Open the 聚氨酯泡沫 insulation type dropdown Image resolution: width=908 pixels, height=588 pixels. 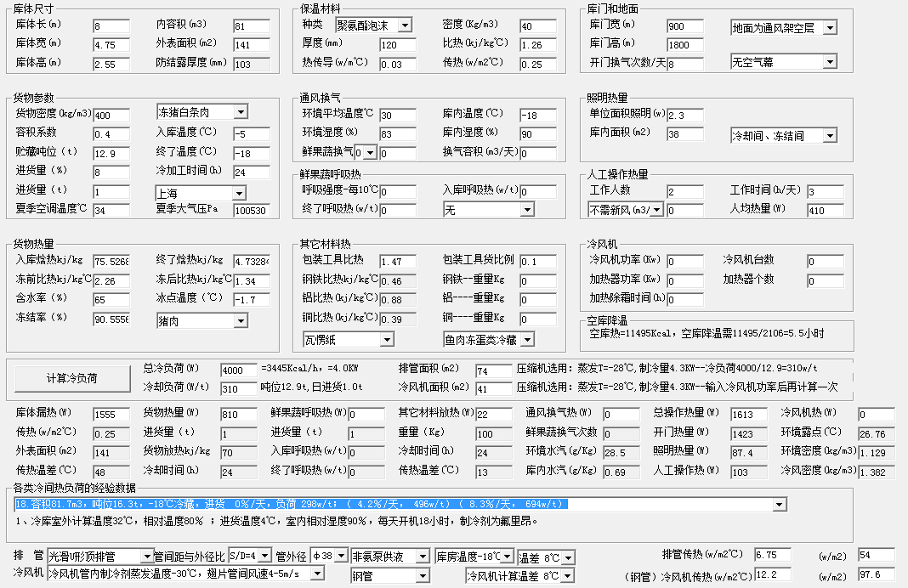click(404, 26)
